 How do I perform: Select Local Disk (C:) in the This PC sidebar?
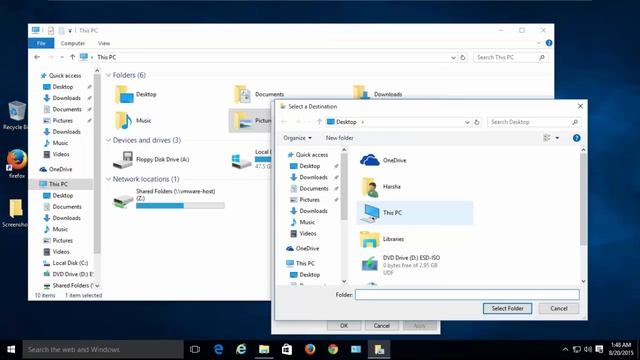[65, 263]
